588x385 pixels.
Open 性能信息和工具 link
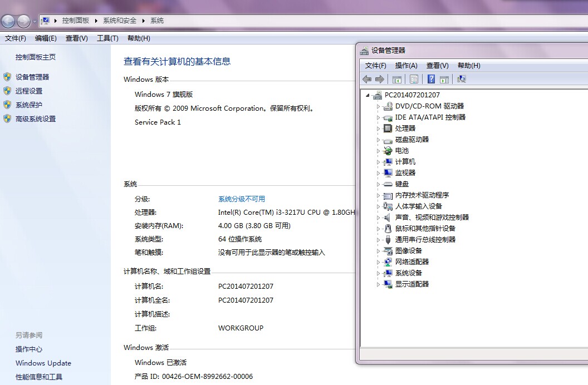point(39,377)
